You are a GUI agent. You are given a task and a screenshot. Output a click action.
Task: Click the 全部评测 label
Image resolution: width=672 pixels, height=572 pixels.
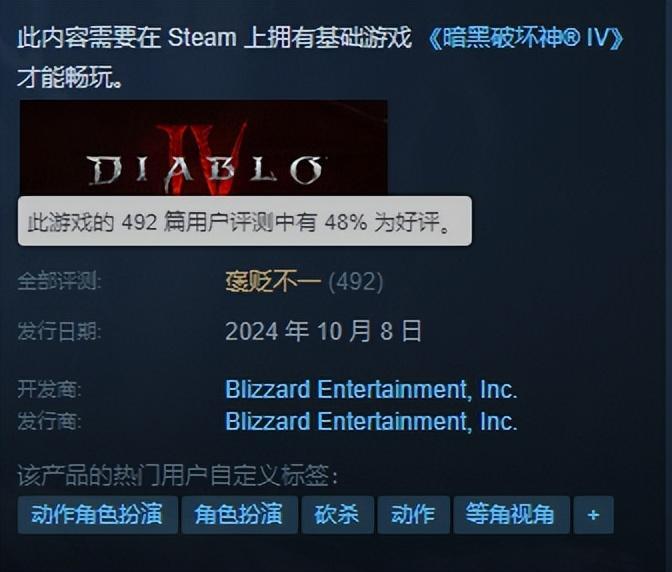tap(60, 282)
